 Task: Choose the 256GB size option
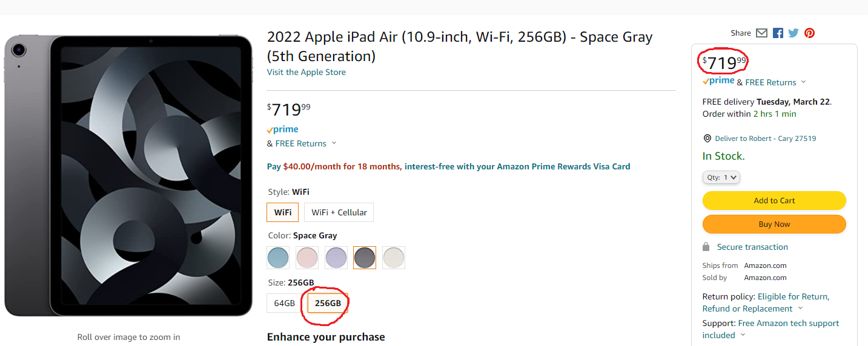tap(328, 303)
